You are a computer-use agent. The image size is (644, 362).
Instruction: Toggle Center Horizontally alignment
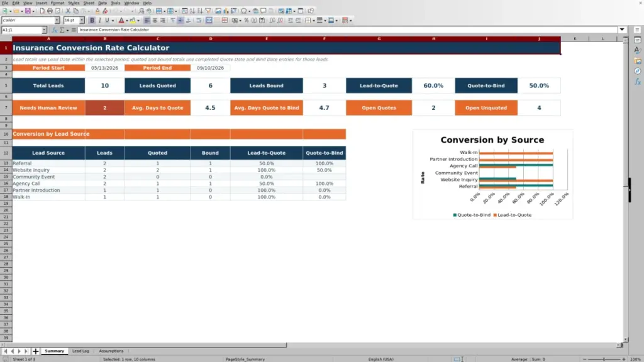coord(155,20)
